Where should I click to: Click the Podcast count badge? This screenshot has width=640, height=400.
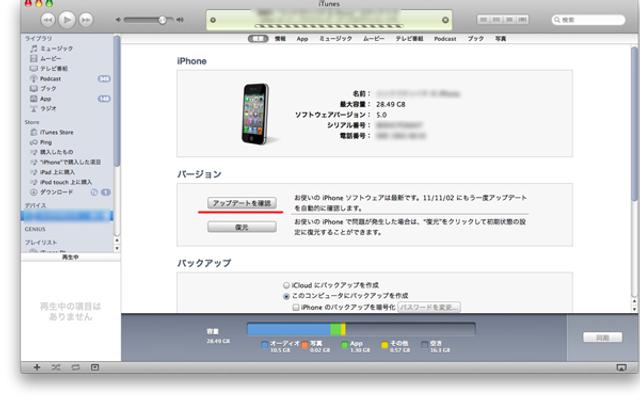(104, 78)
